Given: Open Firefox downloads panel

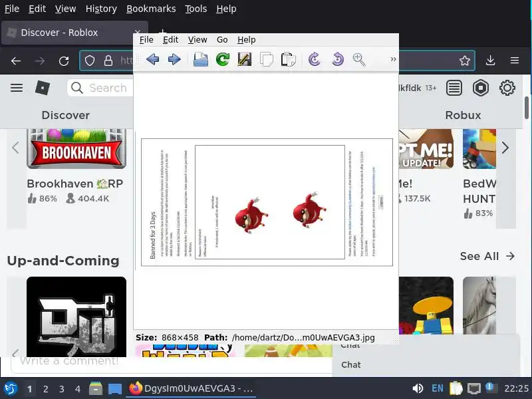Looking at the screenshot, I should (x=490, y=61).
